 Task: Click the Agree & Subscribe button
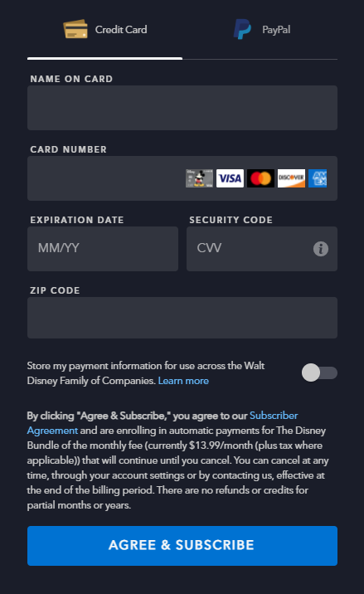click(x=182, y=546)
